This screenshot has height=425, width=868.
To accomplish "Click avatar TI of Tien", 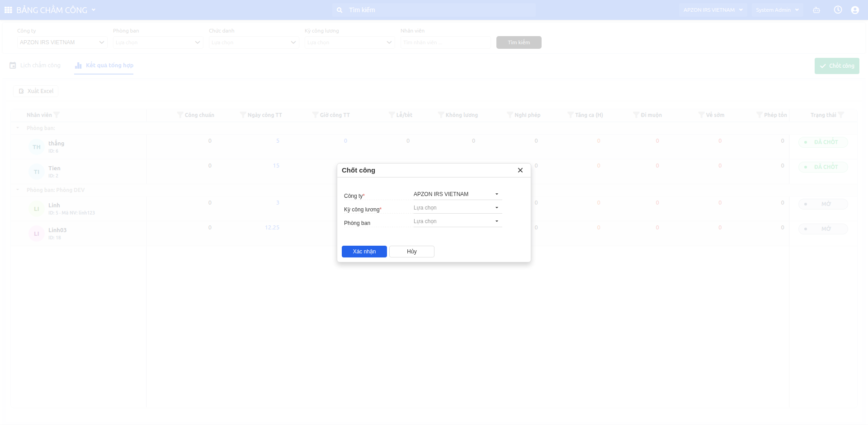I will [x=37, y=172].
